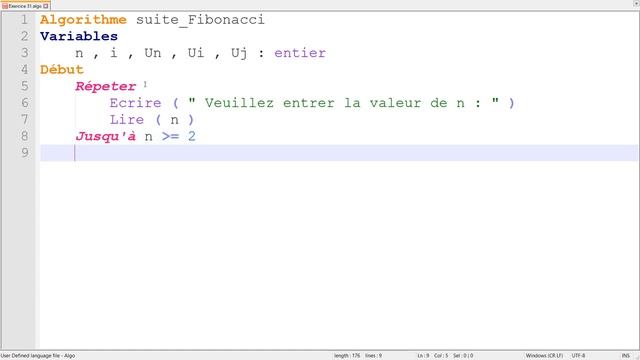Select the Exercice 31.algo document tab
The width and height of the screenshot is (640, 360).
pyautogui.click(x=25, y=6)
